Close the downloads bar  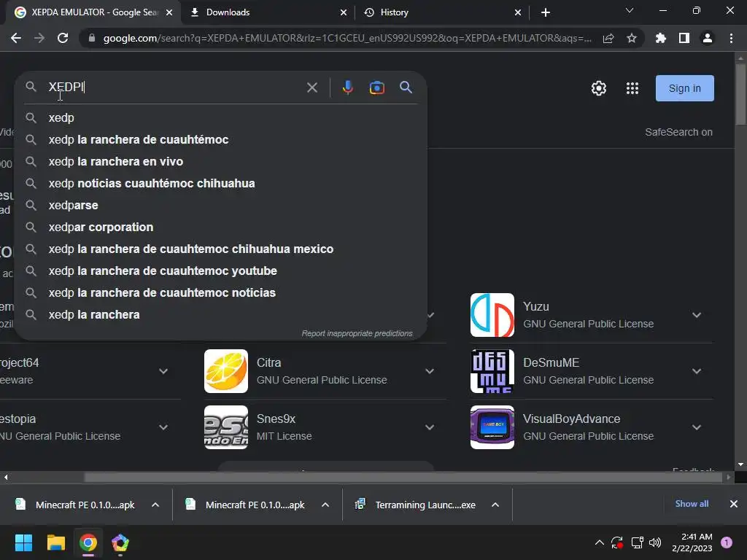tap(734, 504)
